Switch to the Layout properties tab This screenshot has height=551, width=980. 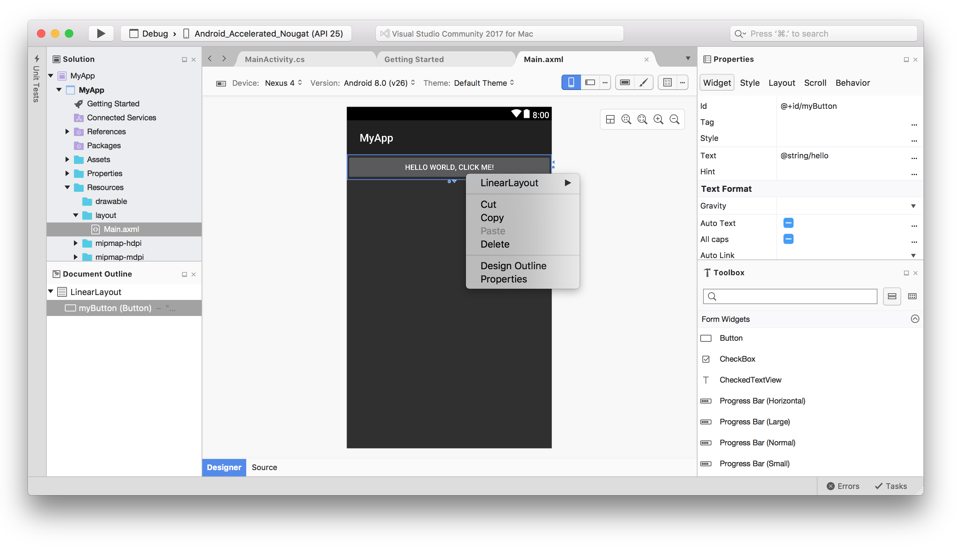(x=782, y=83)
